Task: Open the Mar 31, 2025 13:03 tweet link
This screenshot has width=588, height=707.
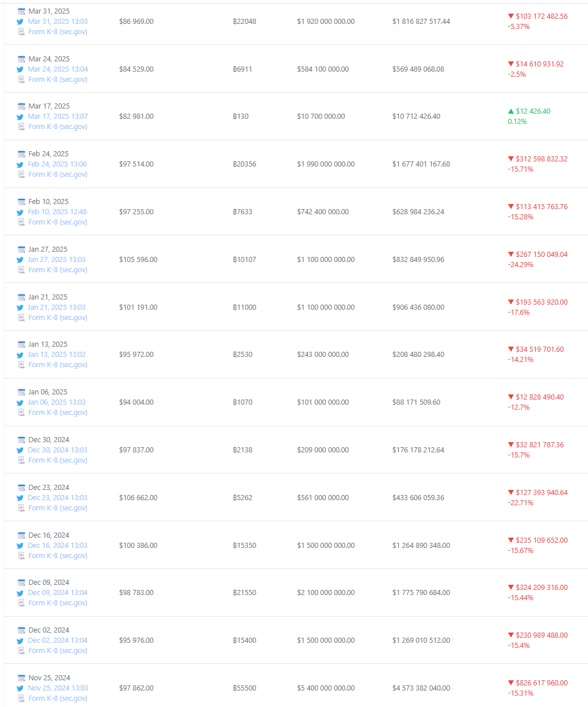Action: [x=58, y=22]
